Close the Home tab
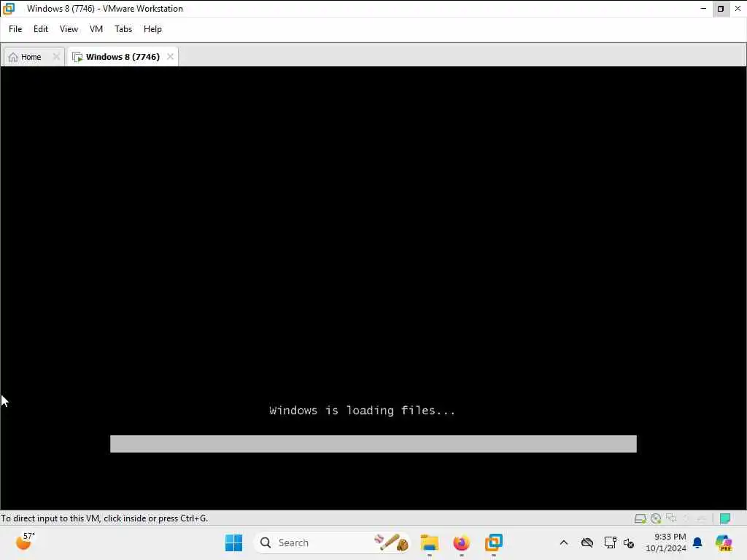The image size is (747, 560). pos(56,57)
